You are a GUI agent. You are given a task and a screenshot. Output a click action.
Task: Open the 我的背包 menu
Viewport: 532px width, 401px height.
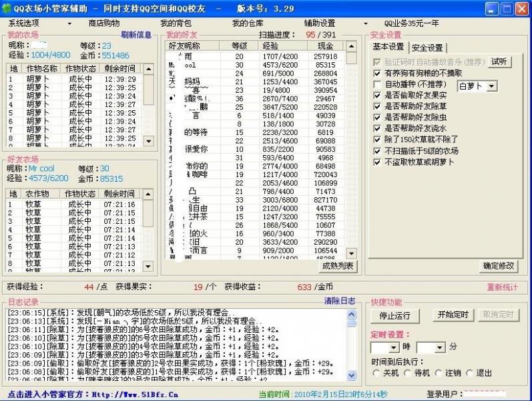point(176,23)
